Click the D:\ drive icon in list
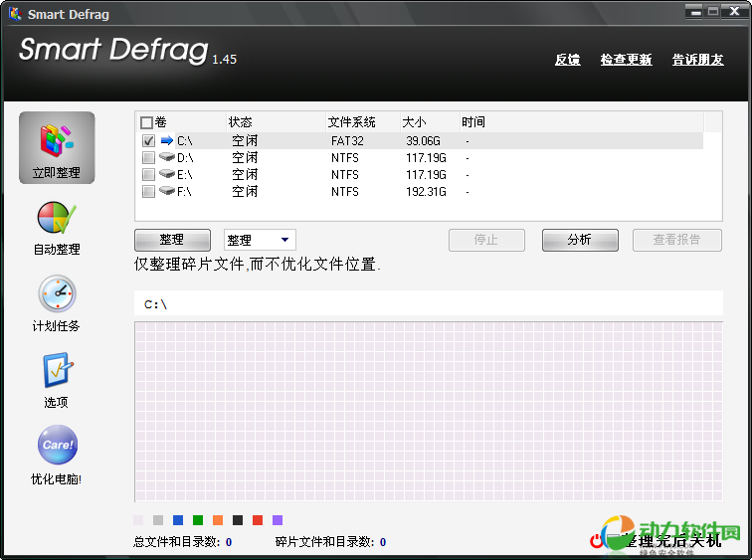The image size is (752, 560). pos(166,157)
